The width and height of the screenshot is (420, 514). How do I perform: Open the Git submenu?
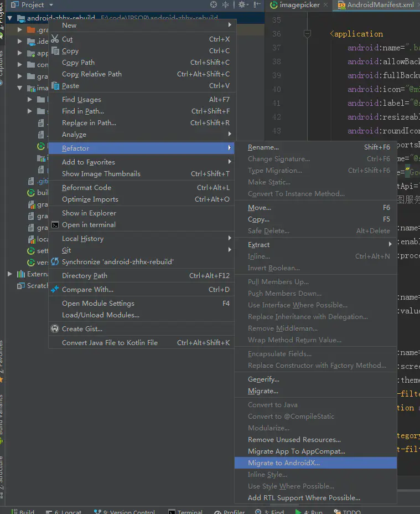[x=142, y=250]
